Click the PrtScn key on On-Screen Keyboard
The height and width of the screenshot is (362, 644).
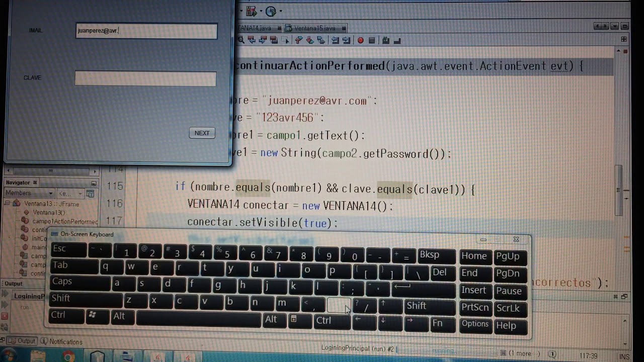point(475,308)
